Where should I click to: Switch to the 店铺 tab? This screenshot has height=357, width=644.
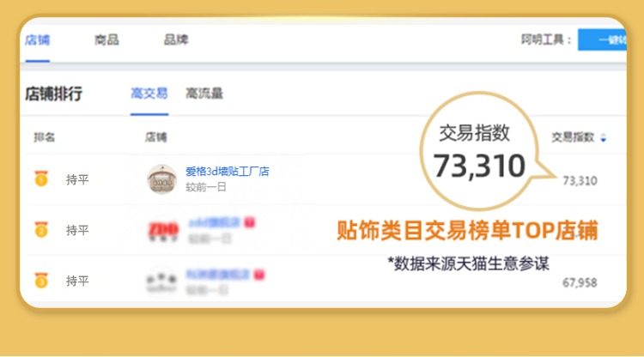click(38, 39)
